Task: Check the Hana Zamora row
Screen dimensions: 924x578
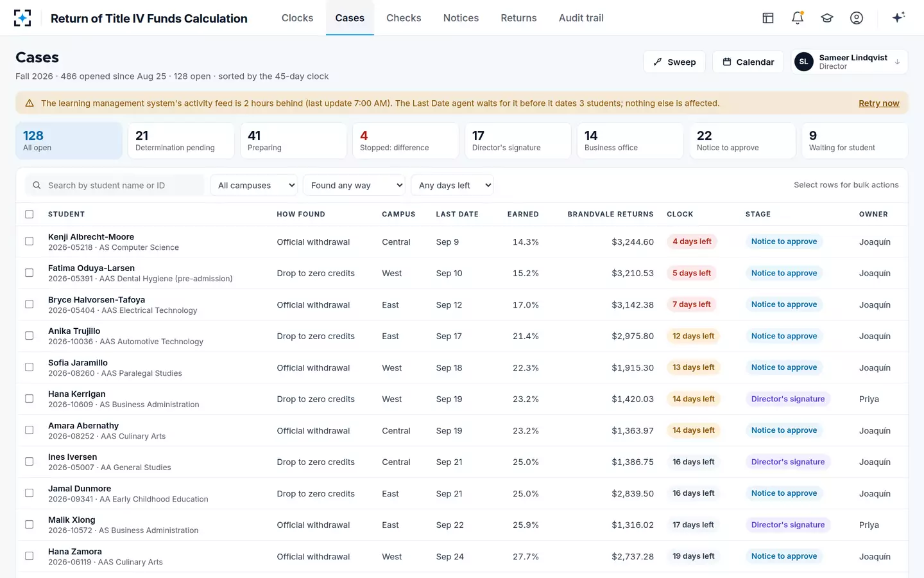Action: pyautogui.click(x=29, y=556)
